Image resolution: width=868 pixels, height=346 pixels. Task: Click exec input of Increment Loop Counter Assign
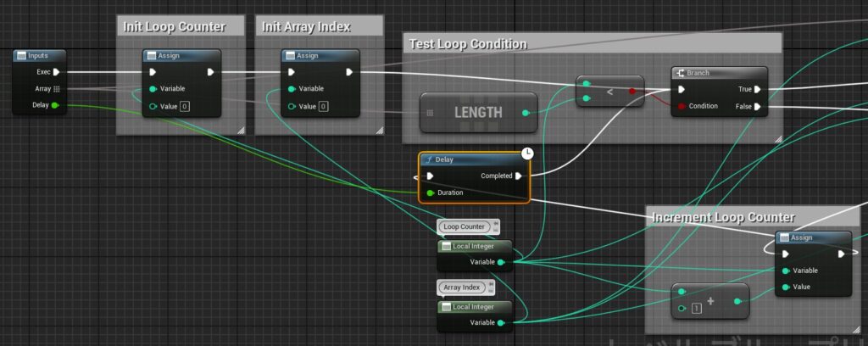(786, 254)
